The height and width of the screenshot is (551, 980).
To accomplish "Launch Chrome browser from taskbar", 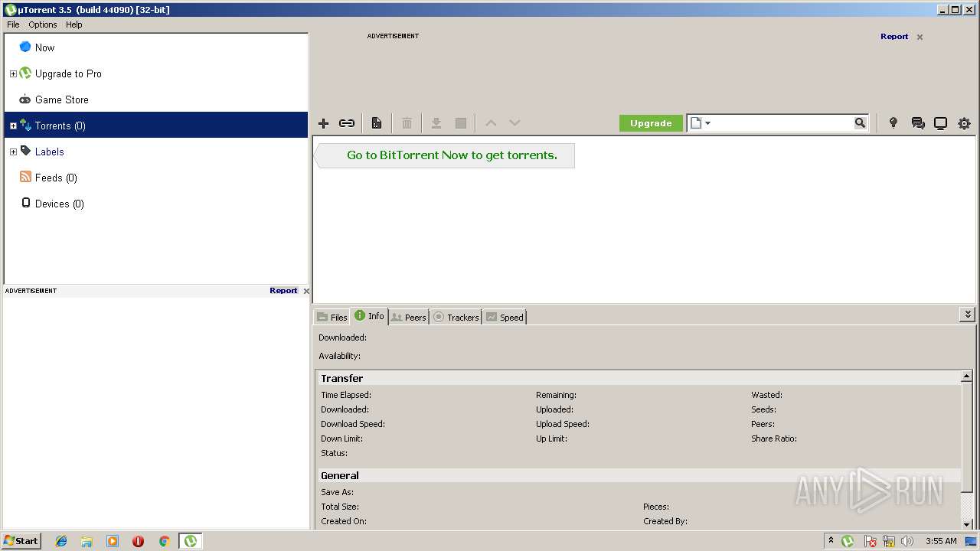I will point(164,541).
